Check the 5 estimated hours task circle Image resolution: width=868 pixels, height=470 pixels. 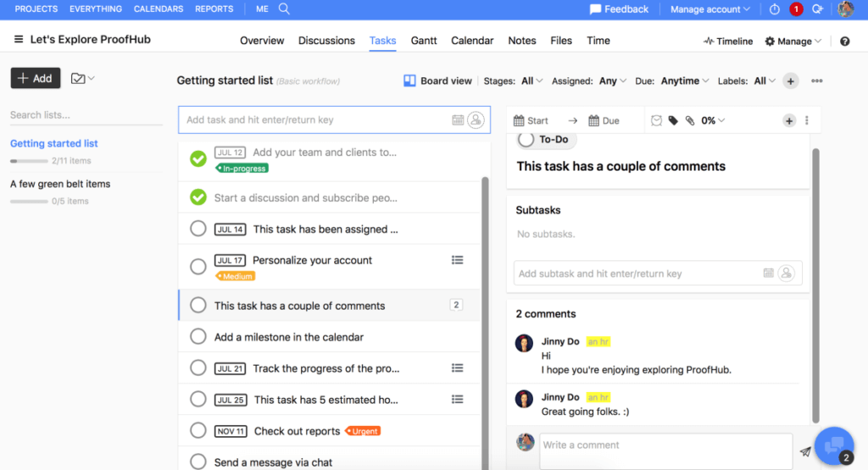click(198, 399)
